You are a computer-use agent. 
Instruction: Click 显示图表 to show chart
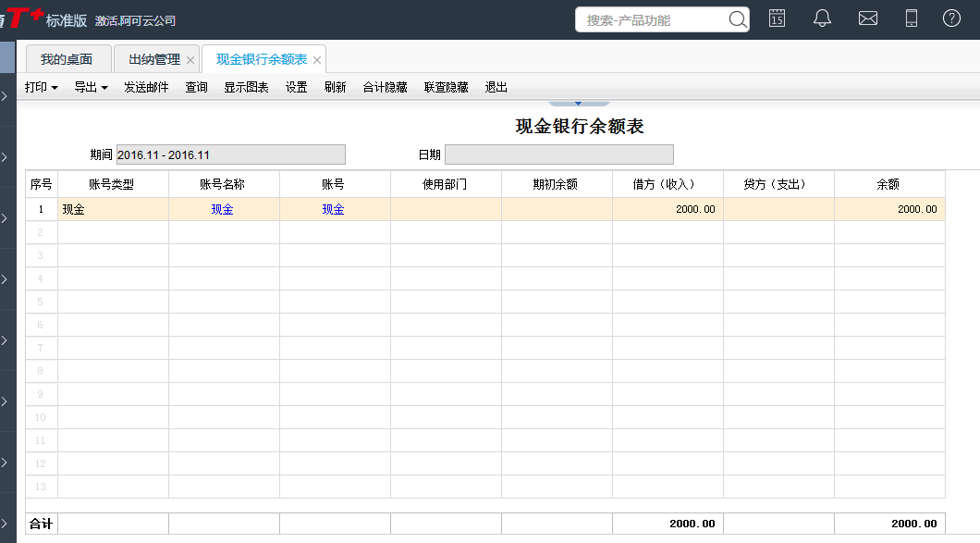pyautogui.click(x=246, y=88)
